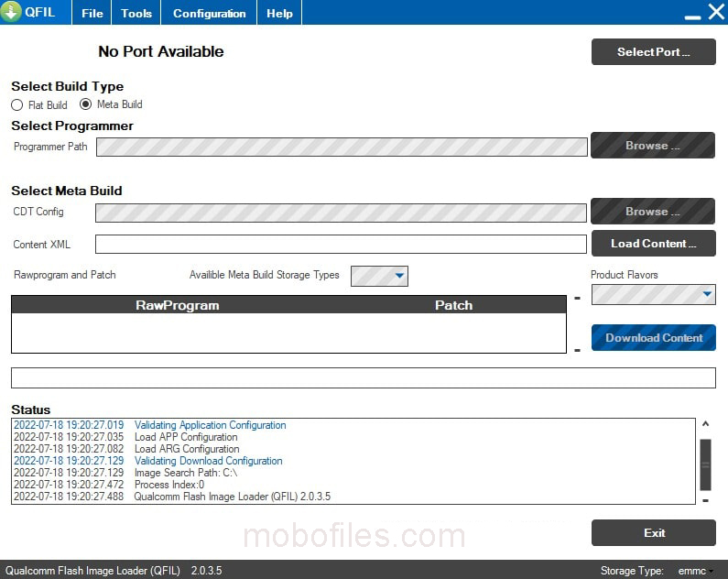Click the upper minus icon beside RawProgram table
The height and width of the screenshot is (579, 728).
pyautogui.click(x=577, y=298)
